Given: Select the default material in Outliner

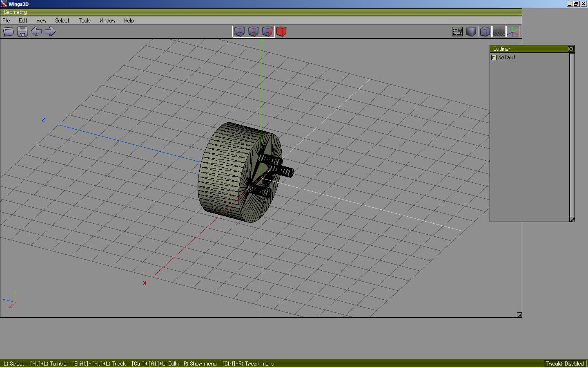Looking at the screenshot, I should (507, 58).
